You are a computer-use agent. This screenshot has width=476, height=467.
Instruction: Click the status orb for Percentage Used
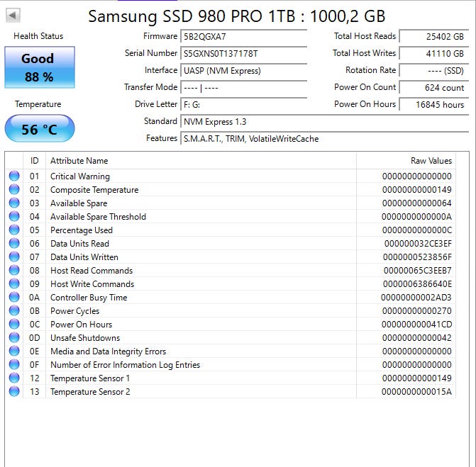coord(14,230)
